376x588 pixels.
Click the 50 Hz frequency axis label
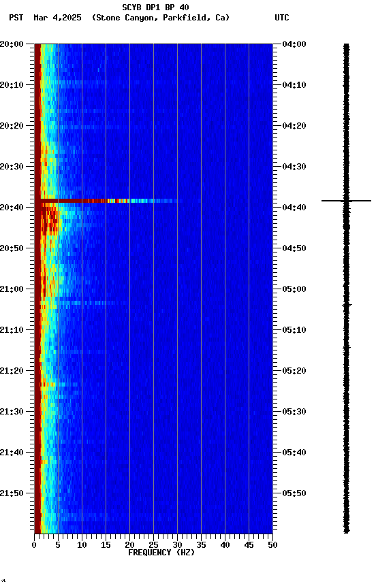click(x=272, y=546)
